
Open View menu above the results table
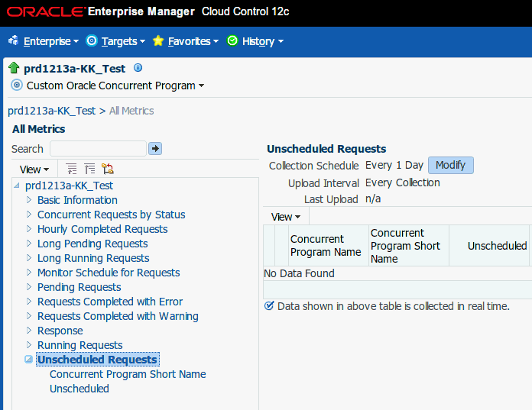(285, 217)
